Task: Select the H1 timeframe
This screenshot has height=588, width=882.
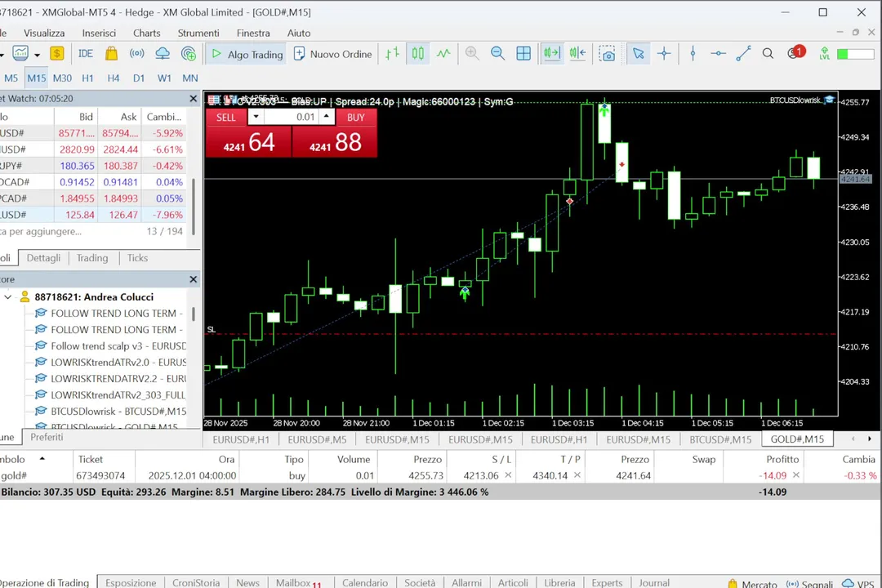Action: click(x=87, y=78)
